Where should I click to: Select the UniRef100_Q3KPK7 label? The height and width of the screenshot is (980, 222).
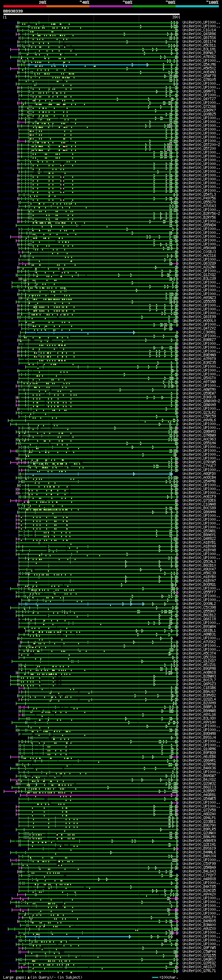click(x=199, y=110)
